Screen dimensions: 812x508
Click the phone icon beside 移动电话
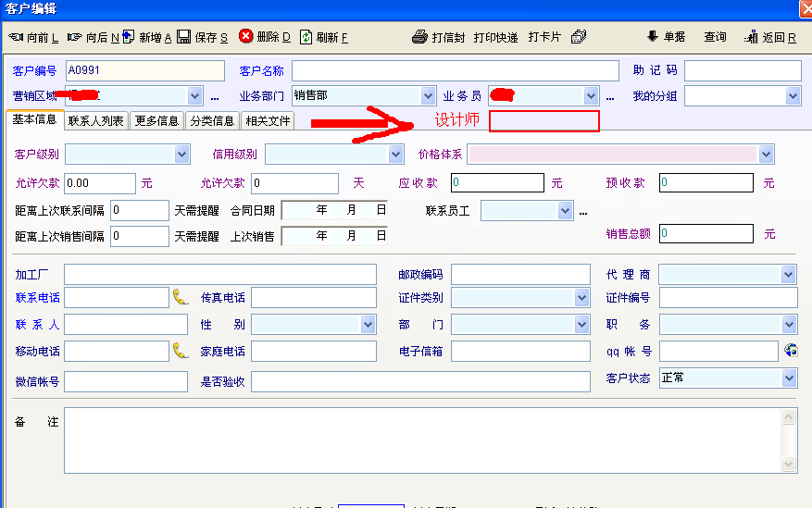(181, 351)
